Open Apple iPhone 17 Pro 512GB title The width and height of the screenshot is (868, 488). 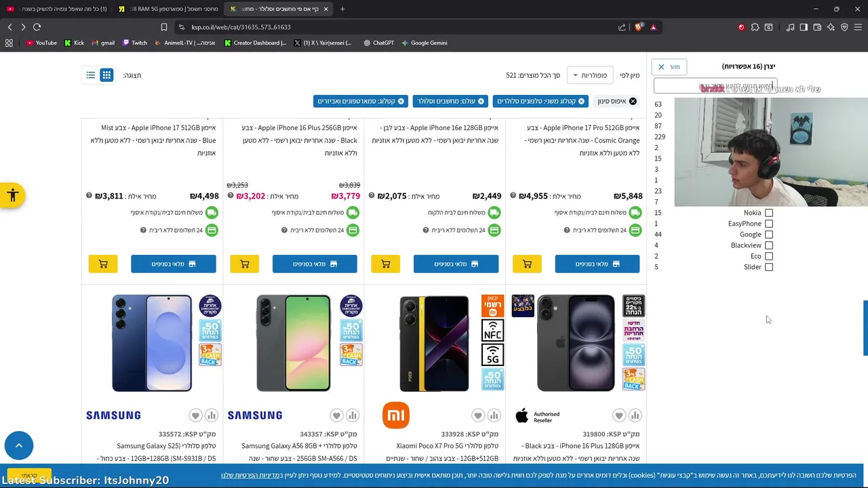(583, 140)
